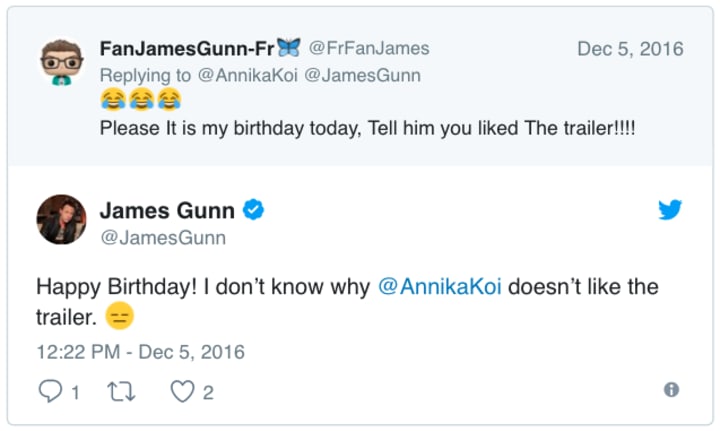Screen dimensions: 720x431
Task: Click James Gunn's verified badge
Action: (x=254, y=210)
